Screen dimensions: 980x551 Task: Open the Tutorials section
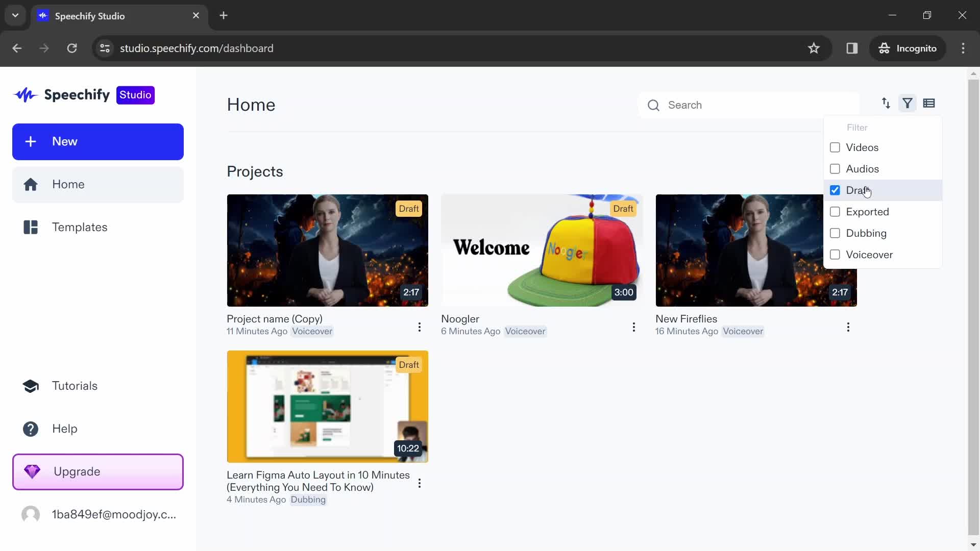75,386
